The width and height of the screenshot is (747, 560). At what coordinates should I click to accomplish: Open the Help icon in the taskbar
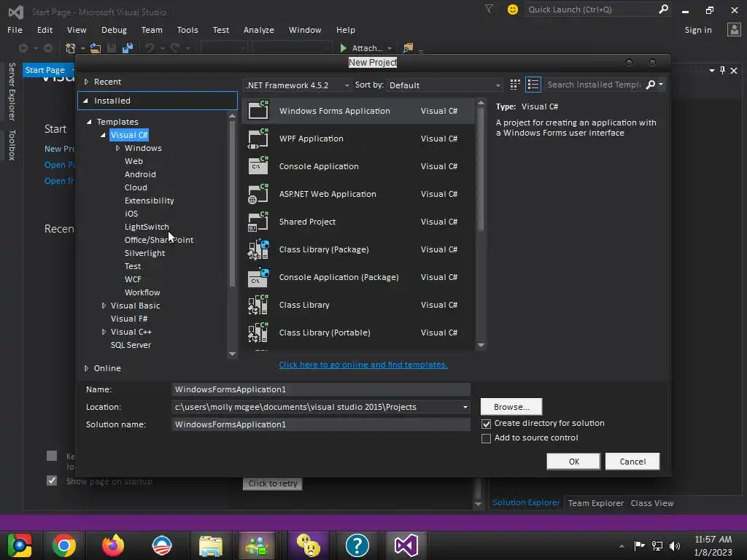click(x=357, y=545)
